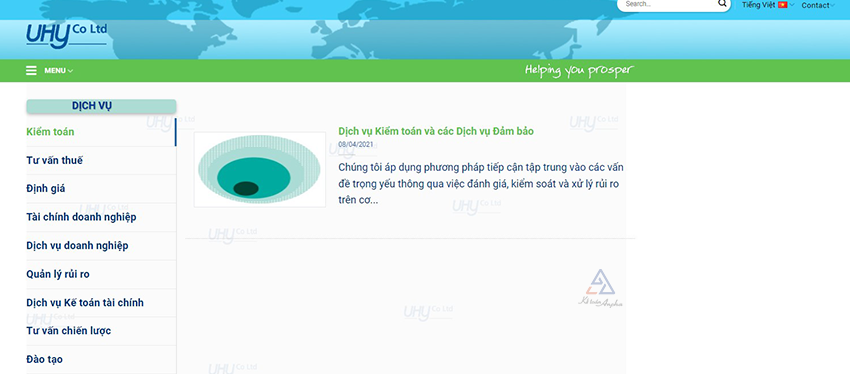The width and height of the screenshot is (850, 374).
Task: Go to Đào tạo page
Action: click(44, 359)
